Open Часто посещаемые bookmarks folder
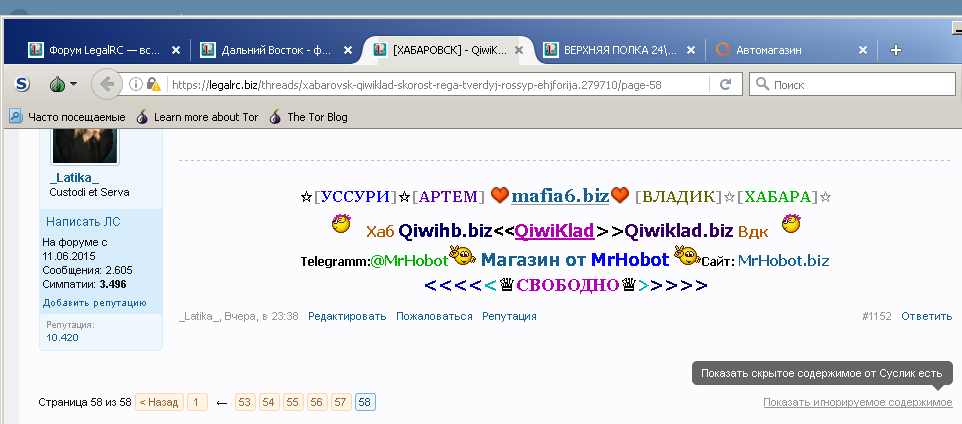962x424 pixels. pyautogui.click(x=67, y=117)
